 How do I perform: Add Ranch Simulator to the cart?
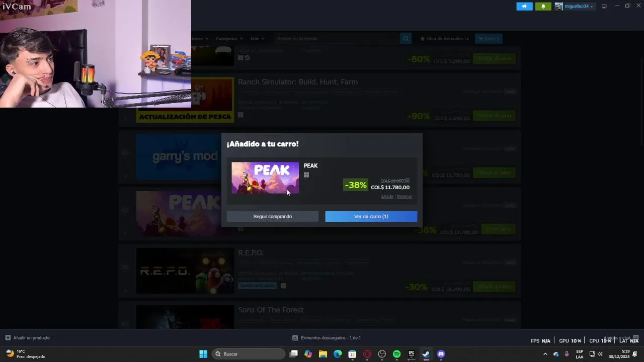tap(494, 116)
